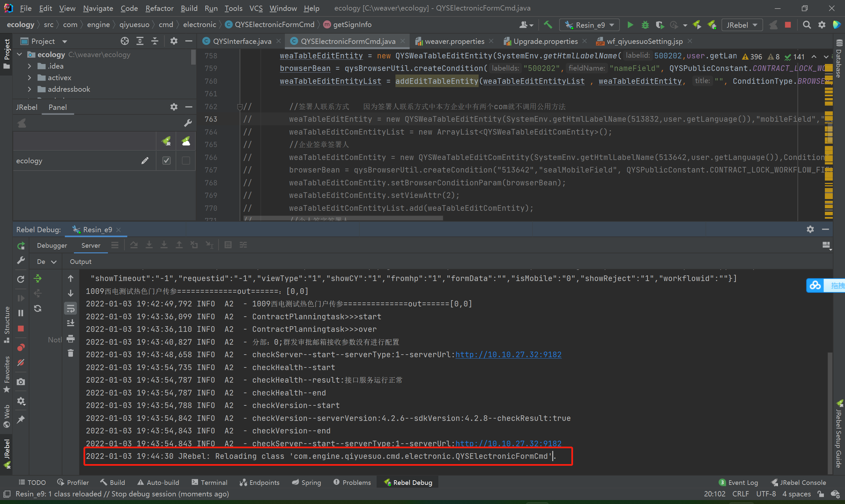Pause the debug program
Image resolution: width=845 pixels, height=504 pixels.
pos(21,313)
